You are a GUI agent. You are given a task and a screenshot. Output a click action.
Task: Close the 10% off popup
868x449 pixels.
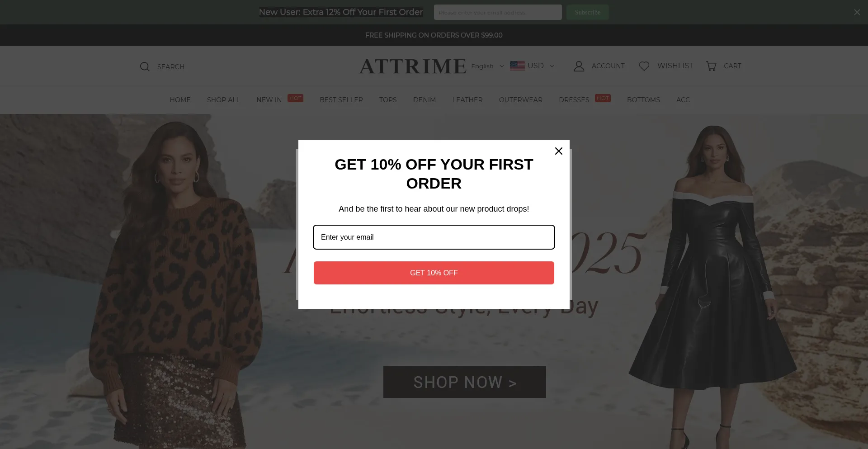click(x=559, y=151)
